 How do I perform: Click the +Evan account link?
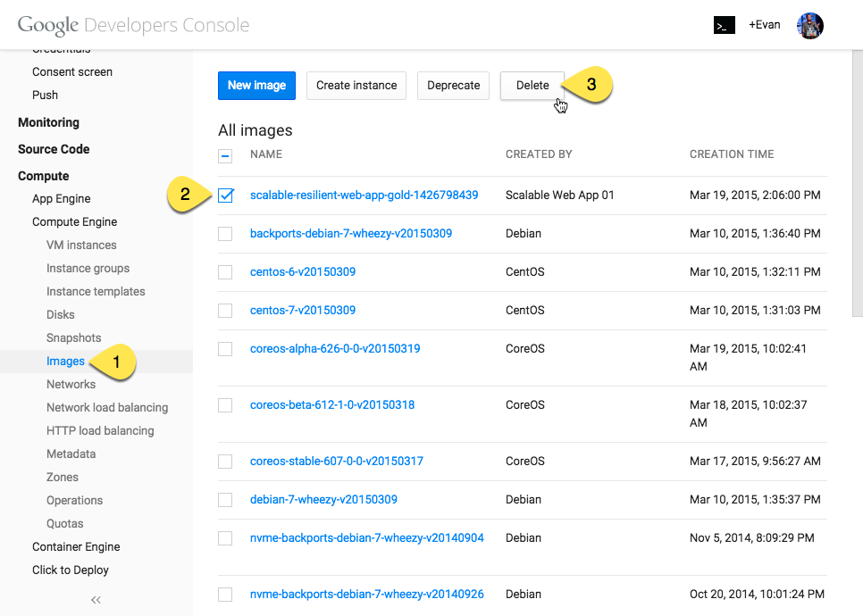[765, 25]
